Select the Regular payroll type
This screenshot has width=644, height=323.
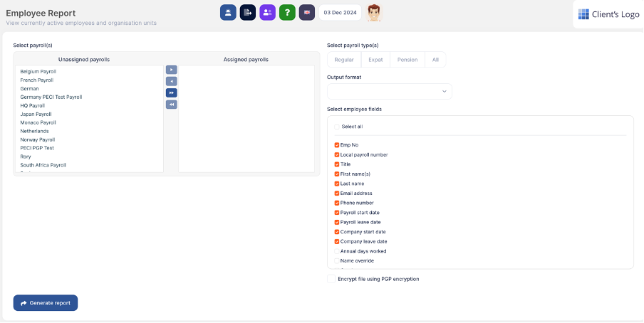click(x=344, y=60)
